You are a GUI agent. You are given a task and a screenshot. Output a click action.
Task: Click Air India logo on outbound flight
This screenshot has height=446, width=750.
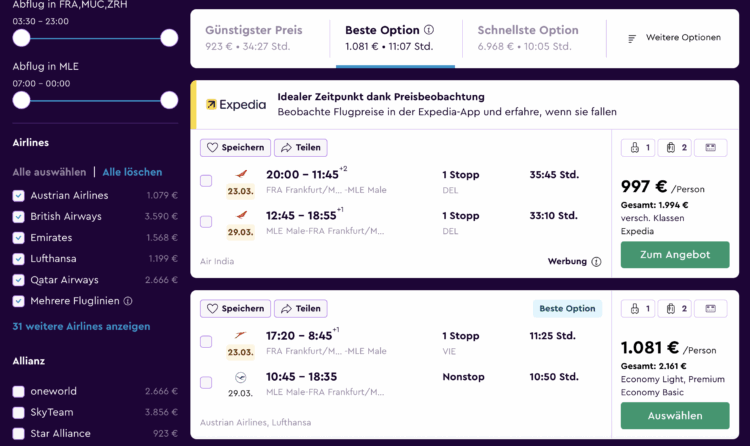click(241, 174)
